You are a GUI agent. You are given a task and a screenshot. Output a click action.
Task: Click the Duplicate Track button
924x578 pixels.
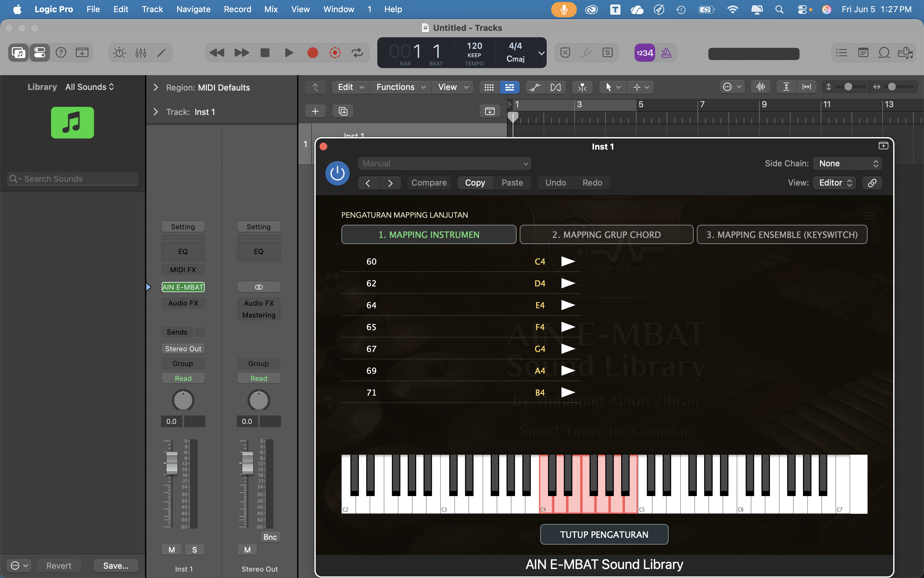click(x=343, y=111)
